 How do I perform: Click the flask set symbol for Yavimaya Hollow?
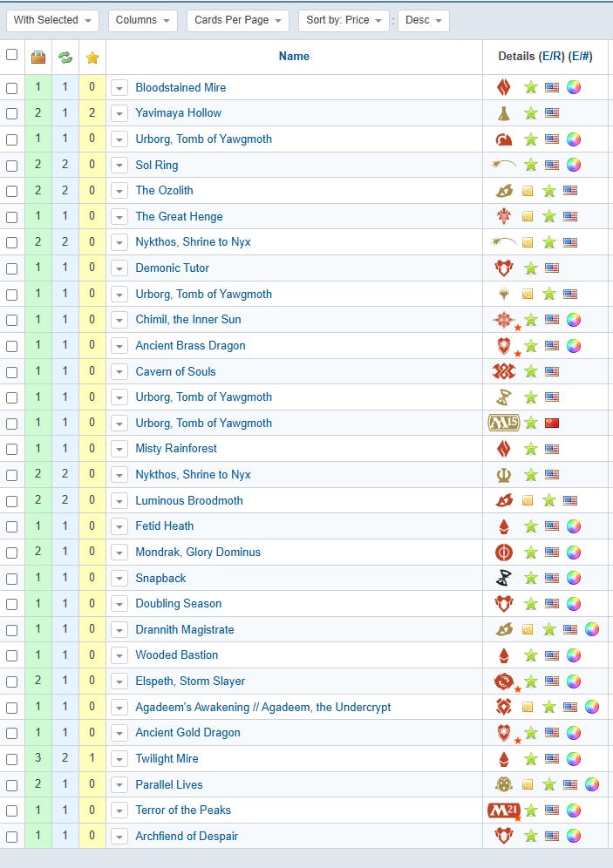coord(503,113)
